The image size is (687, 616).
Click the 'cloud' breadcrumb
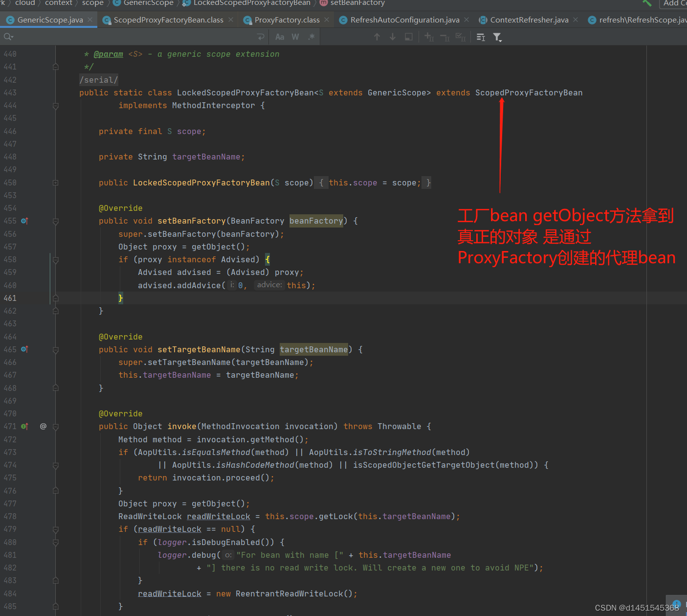click(x=25, y=3)
